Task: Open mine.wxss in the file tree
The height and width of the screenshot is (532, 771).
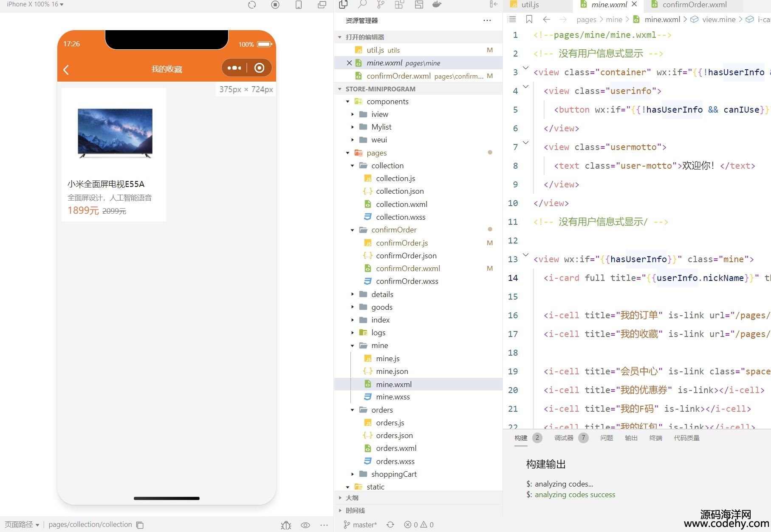Action: tap(393, 397)
